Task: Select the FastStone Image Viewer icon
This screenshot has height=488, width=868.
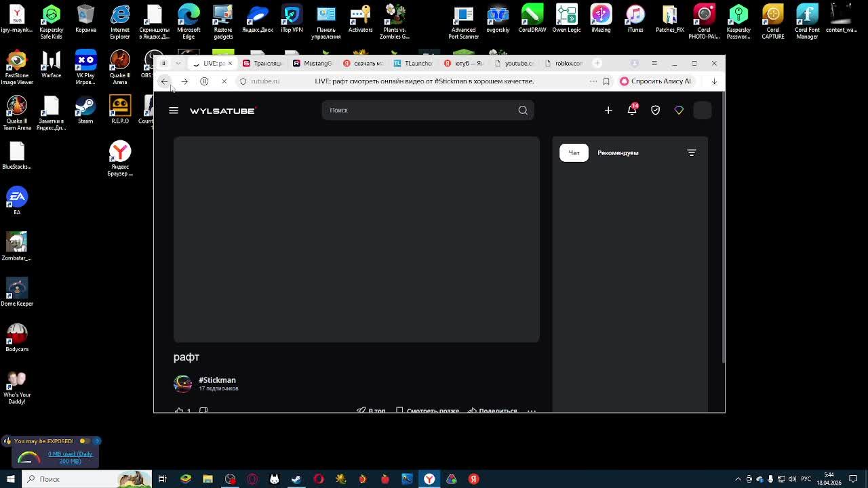Action: [x=17, y=67]
